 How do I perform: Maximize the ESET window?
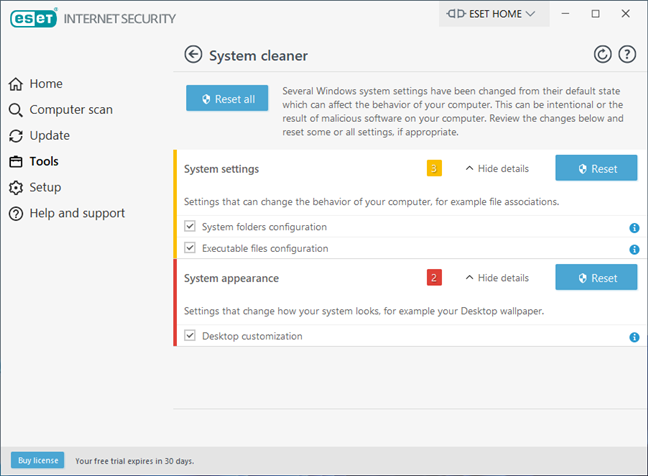coord(595,14)
